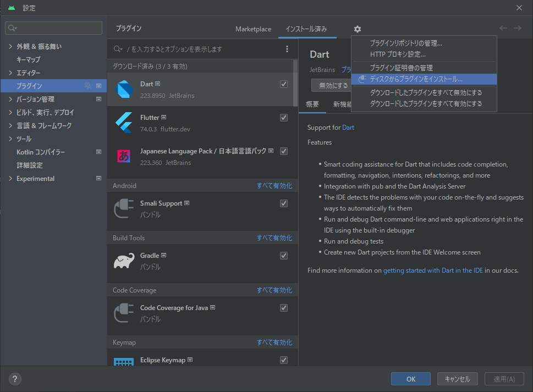Click the navigate back arrow
Screen dimensions: 533x392
(503, 28)
